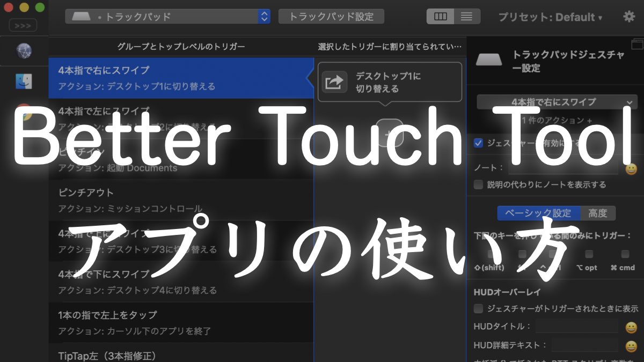Click the 選択したトリガーに割り当てられてい… column header
The height and width of the screenshot is (362, 644).
(390, 47)
